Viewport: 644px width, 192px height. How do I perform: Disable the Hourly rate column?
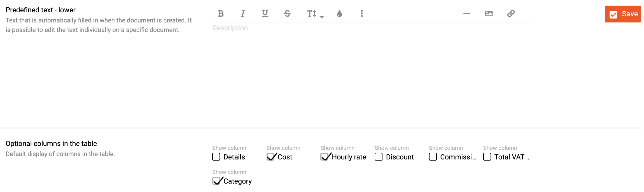click(325, 157)
